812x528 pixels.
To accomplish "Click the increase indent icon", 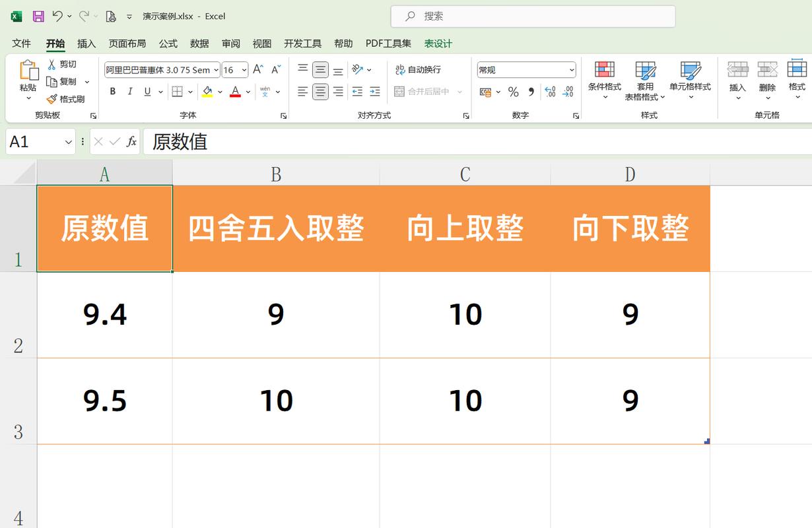I will pyautogui.click(x=375, y=92).
